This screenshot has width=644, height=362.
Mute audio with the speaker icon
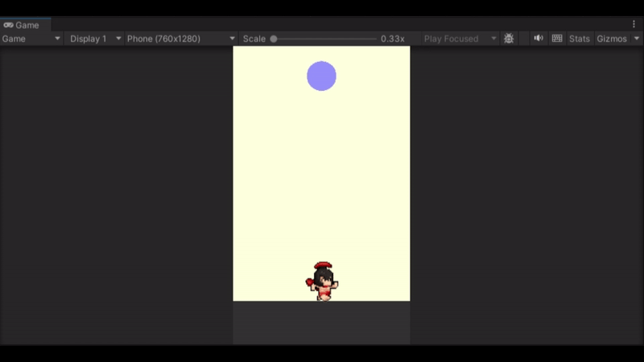coord(539,38)
